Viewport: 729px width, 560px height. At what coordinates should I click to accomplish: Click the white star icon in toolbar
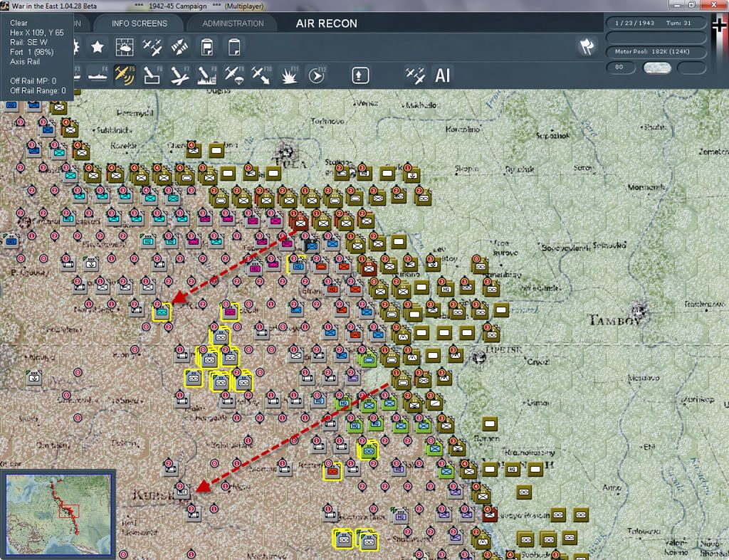pyautogui.click(x=97, y=47)
